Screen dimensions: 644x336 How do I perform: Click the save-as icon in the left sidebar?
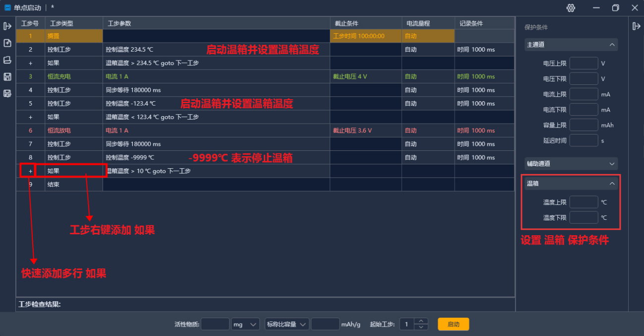8,94
